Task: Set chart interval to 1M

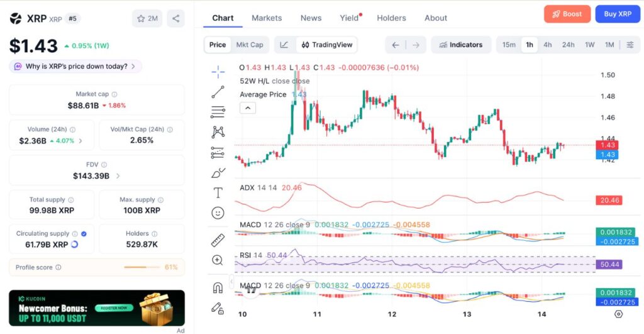Action: pyautogui.click(x=609, y=45)
